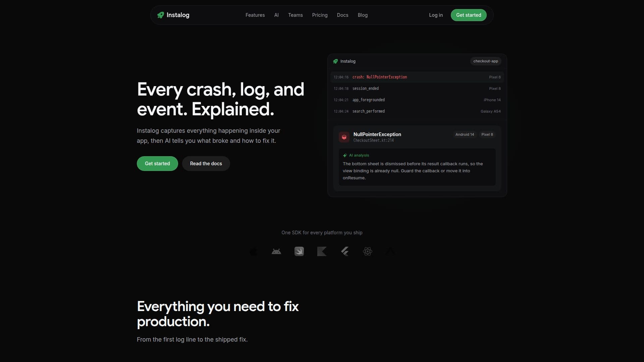The width and height of the screenshot is (644, 362).
Task: Click the red bug icon beside NullPointerException
Action: pos(344,137)
